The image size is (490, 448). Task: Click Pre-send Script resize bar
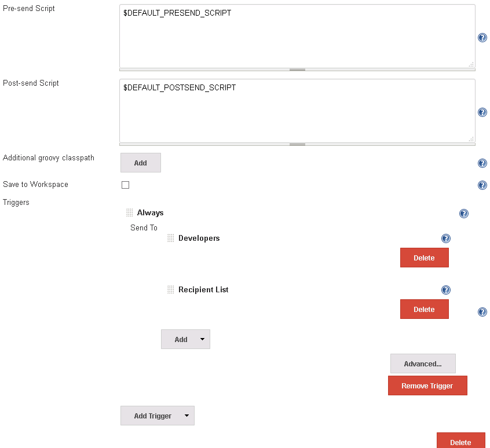[x=297, y=69]
